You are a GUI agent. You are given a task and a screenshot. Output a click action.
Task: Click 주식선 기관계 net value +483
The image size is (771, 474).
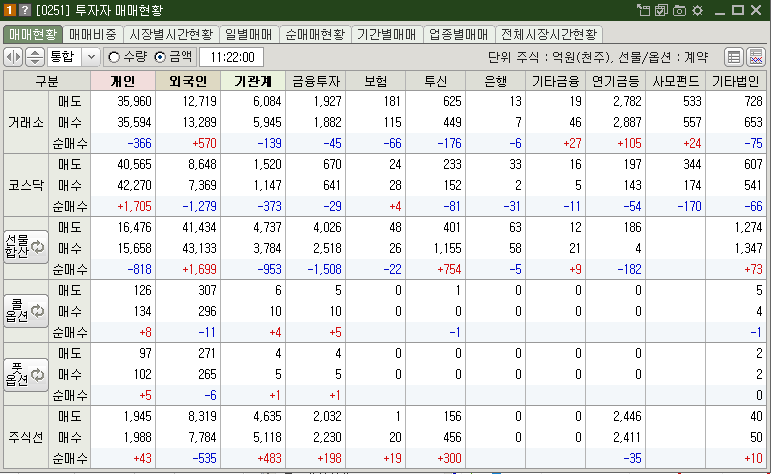click(x=269, y=459)
